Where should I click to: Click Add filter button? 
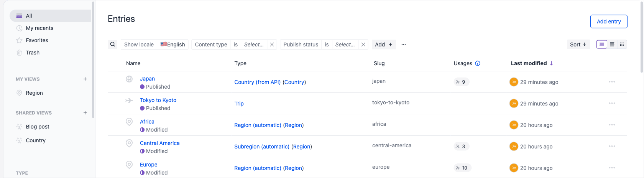tap(384, 44)
